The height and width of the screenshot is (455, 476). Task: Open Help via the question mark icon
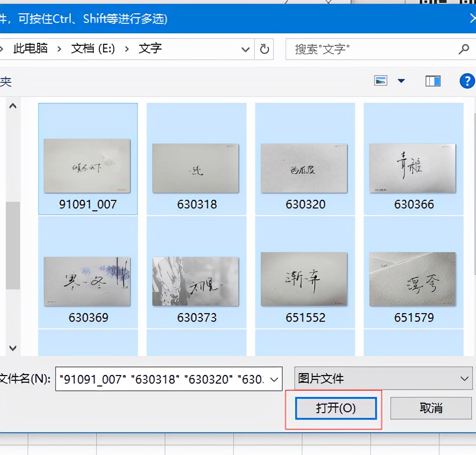(467, 81)
